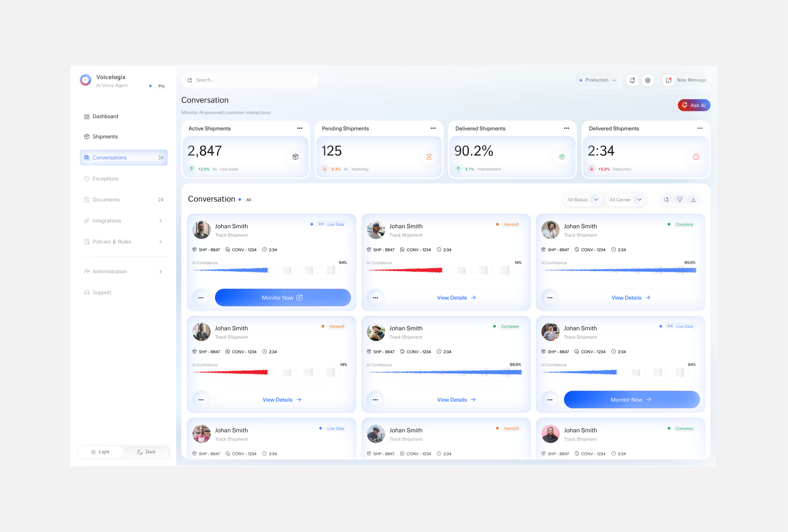Screen dimensions: 788x532
Task: Open the AI search icon near filters
Action: pos(666,200)
